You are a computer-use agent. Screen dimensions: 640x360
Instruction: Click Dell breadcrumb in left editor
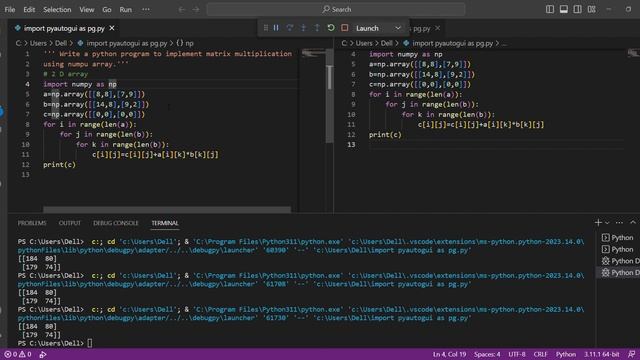[x=60, y=43]
